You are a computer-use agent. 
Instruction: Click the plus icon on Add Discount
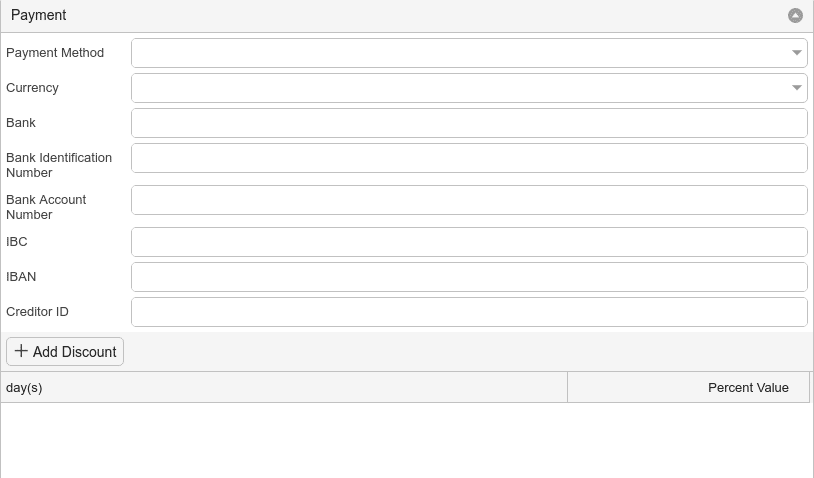(21, 351)
